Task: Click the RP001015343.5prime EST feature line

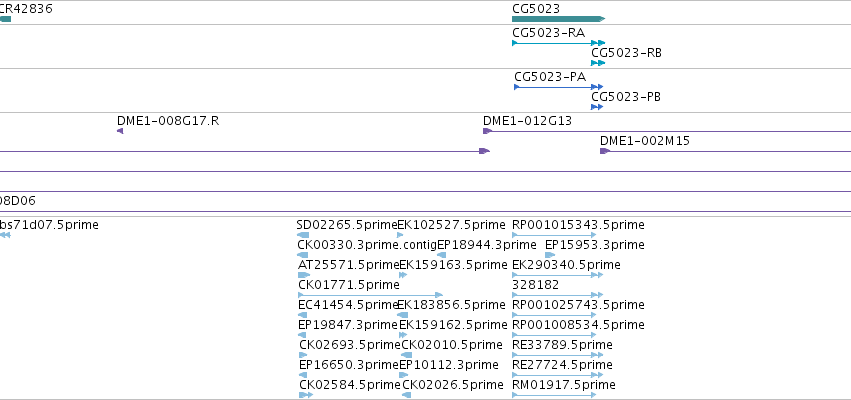Action: tap(554, 235)
